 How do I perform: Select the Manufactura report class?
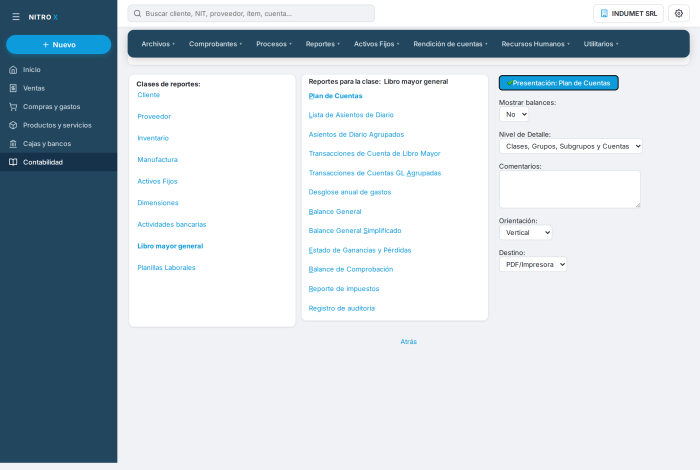pyautogui.click(x=158, y=159)
